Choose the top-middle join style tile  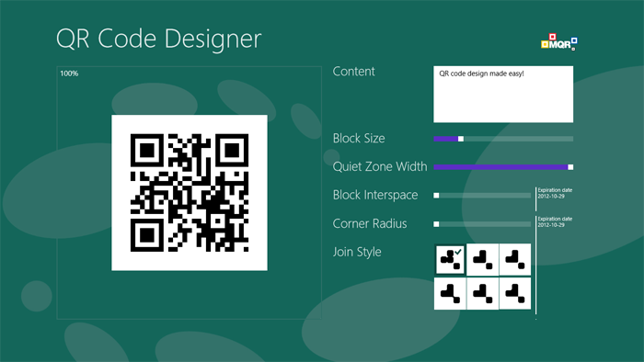click(483, 259)
